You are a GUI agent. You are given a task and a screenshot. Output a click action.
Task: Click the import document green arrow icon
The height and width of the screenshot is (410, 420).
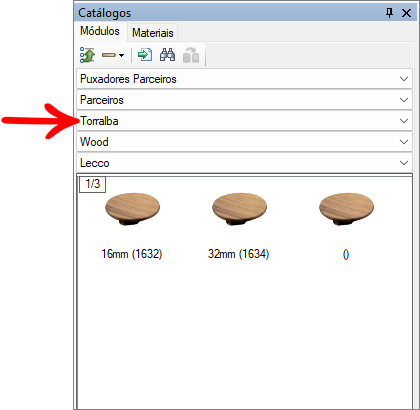145,55
